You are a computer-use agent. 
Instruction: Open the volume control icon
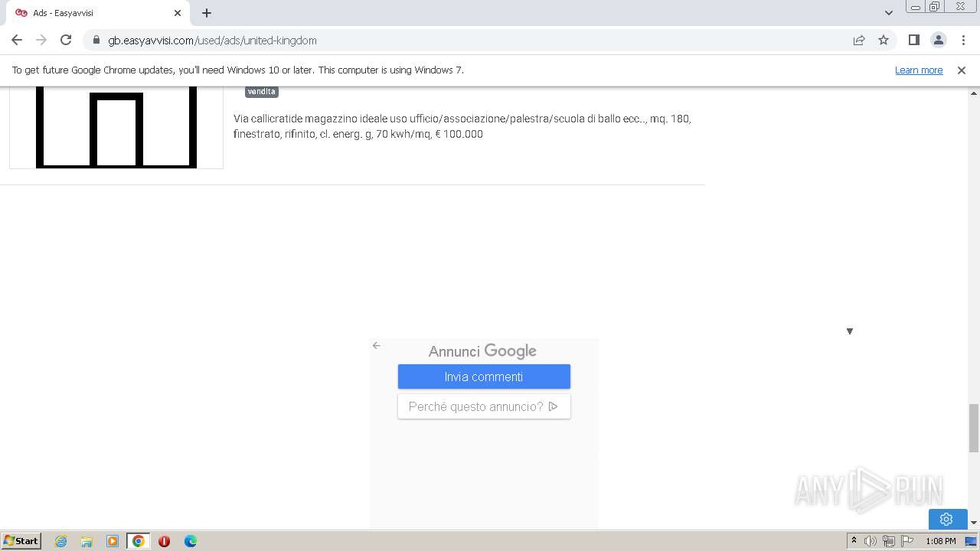tap(871, 541)
